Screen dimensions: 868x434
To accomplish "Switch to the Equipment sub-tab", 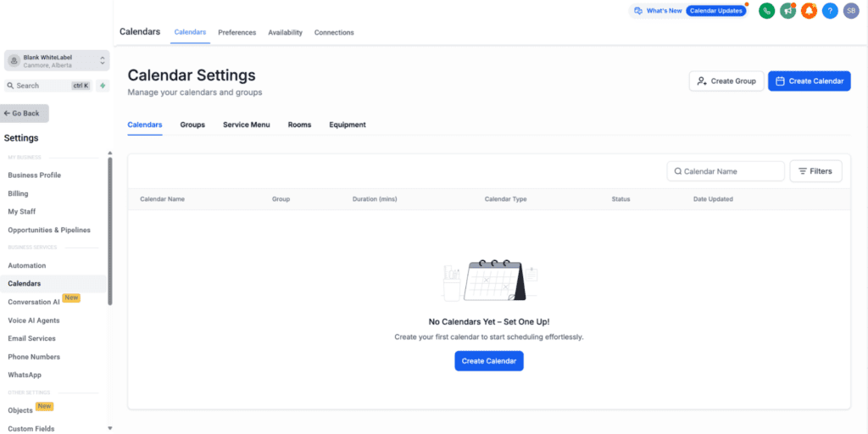I will pyautogui.click(x=347, y=125).
